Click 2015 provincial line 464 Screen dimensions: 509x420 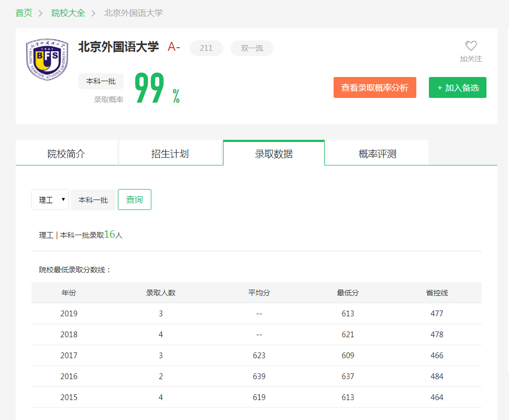pyautogui.click(x=437, y=397)
